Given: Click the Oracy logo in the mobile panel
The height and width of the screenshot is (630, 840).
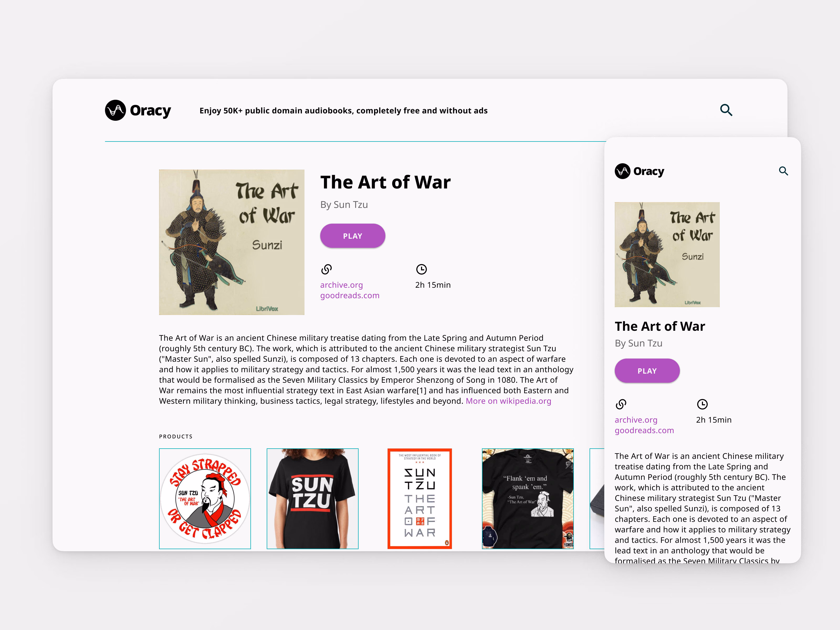Looking at the screenshot, I should 639,171.
